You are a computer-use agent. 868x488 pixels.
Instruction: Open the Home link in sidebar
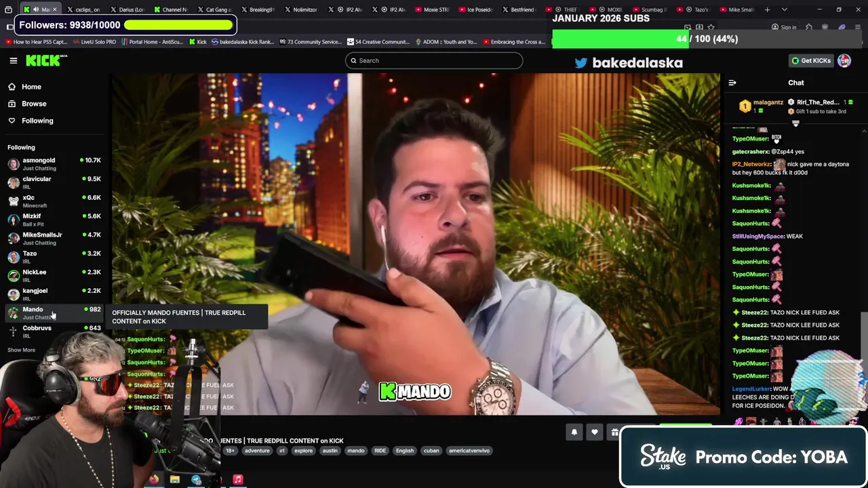(31, 87)
